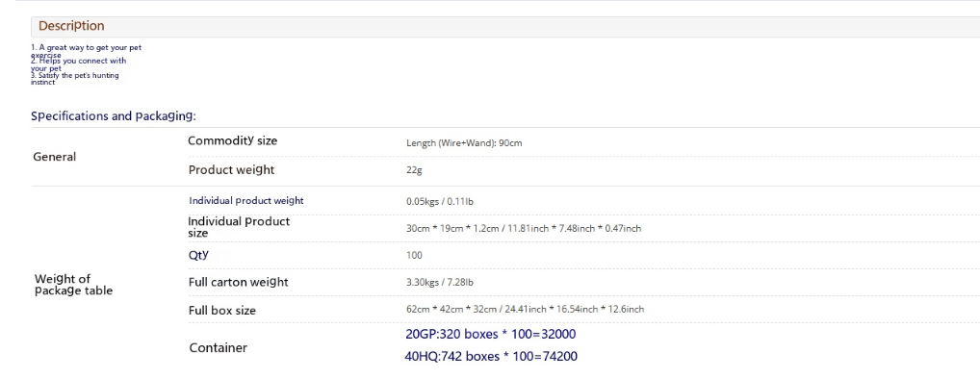Select the 40HQ:742 boxes container line
Image resolution: width=980 pixels, height=379 pixels.
point(491,357)
